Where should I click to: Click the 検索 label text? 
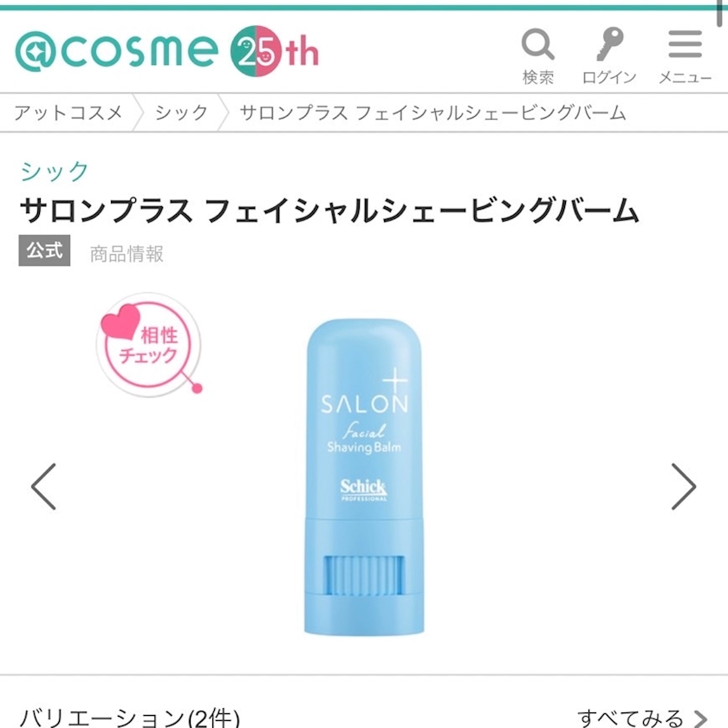point(538,77)
